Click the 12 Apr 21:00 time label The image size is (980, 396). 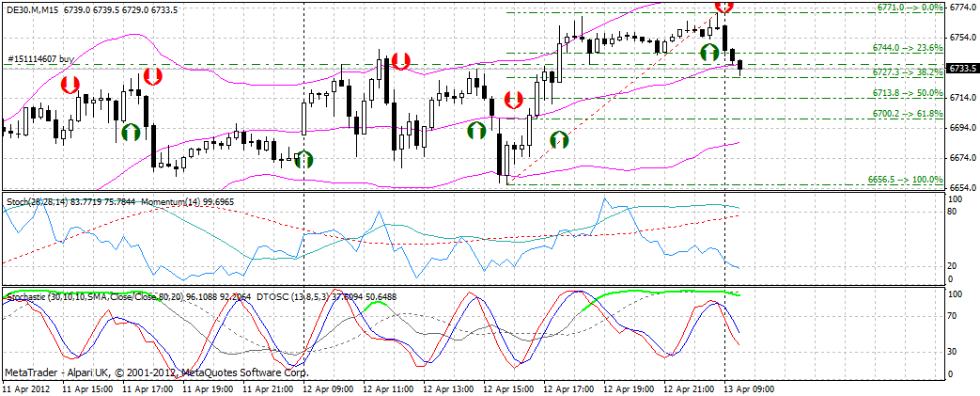[x=687, y=388]
